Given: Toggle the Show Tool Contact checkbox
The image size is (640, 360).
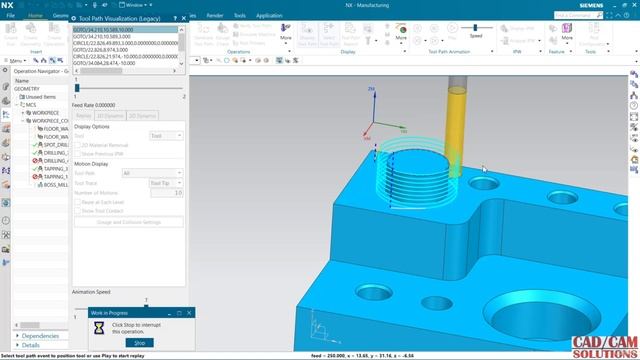Looking at the screenshot, I should [77, 211].
